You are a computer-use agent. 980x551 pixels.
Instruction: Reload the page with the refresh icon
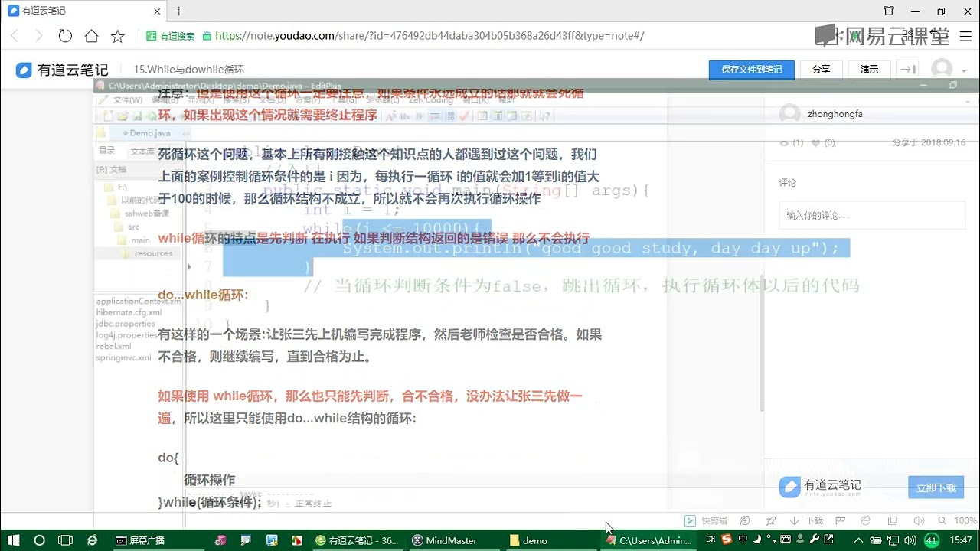65,36
